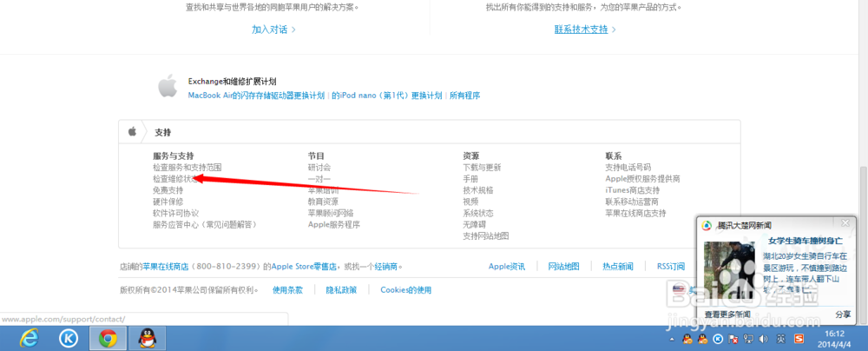Open the 支持网站地图 link
Screen dimensions: 868x351
click(x=486, y=237)
